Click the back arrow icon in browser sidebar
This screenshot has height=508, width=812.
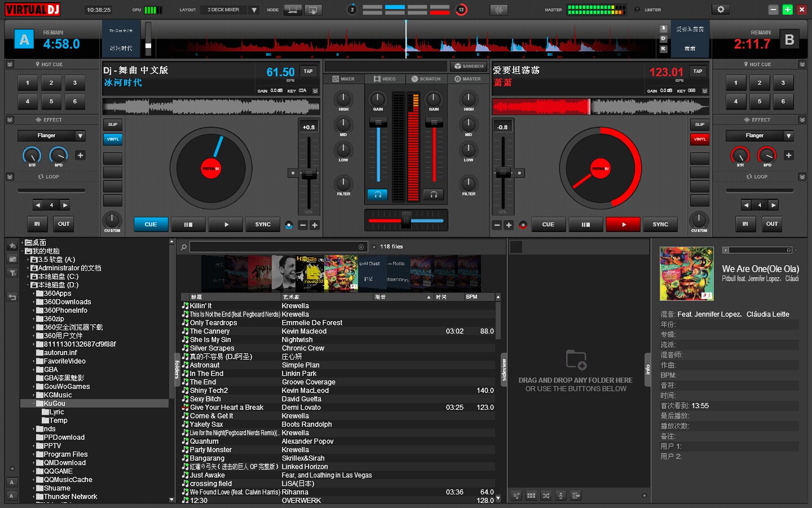pos(12,297)
